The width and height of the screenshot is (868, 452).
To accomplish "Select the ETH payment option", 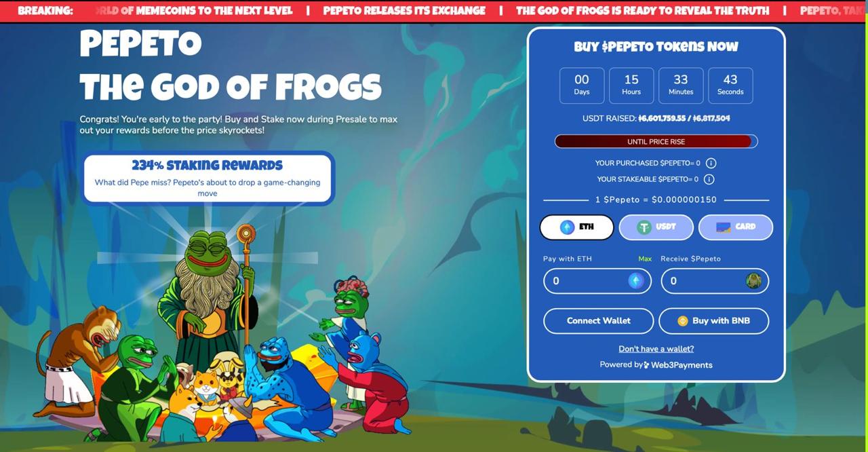I will (577, 227).
